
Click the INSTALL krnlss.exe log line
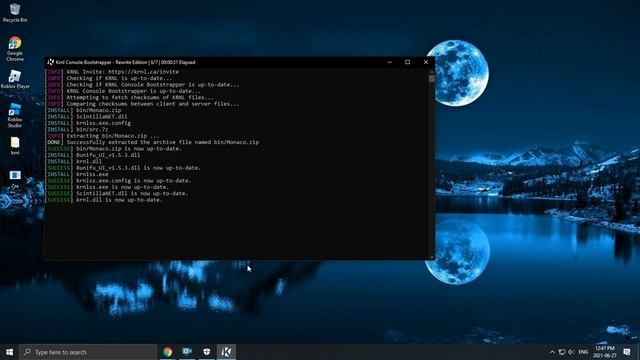[x=76, y=174]
